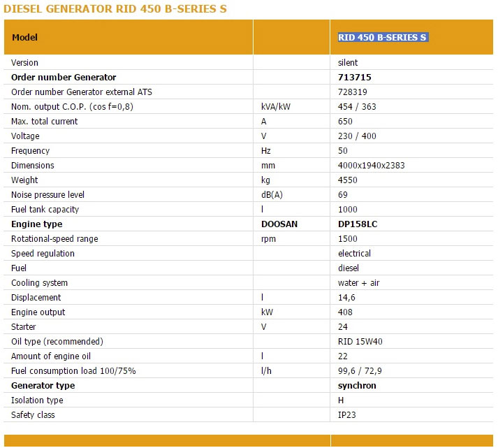
Task: Select the 'Version' row label
Action: coord(24,63)
